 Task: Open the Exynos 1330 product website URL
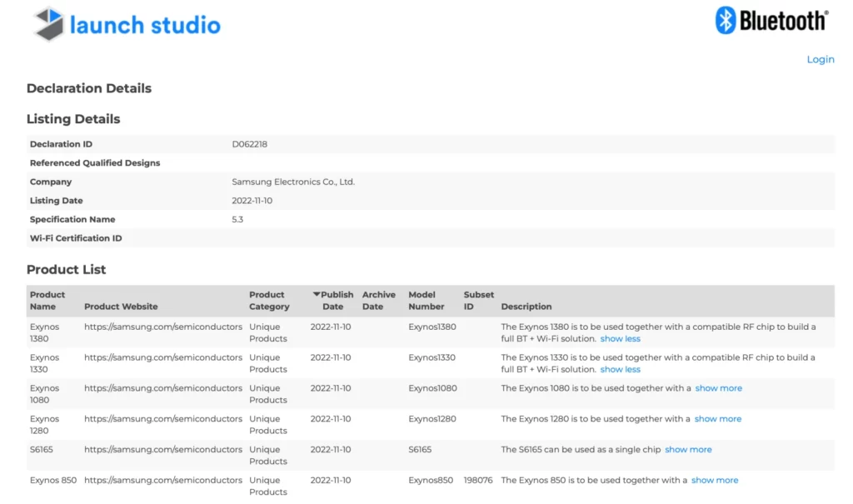click(163, 357)
